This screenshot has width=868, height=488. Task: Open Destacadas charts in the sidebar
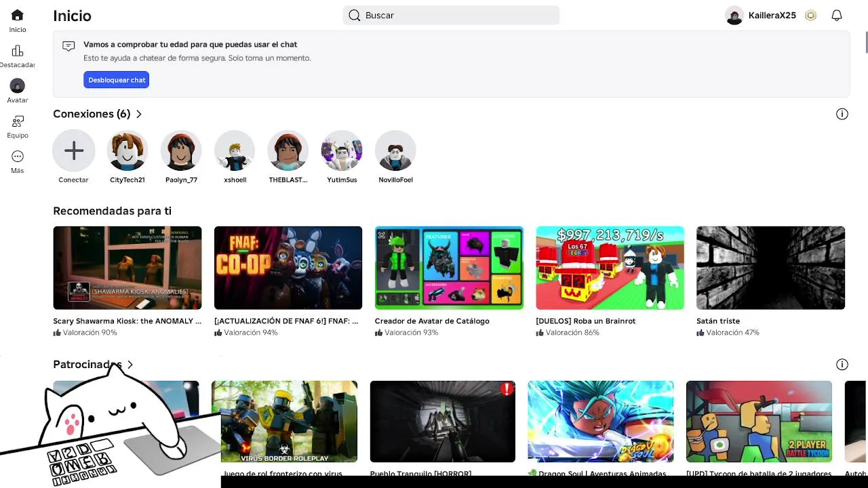click(x=18, y=51)
